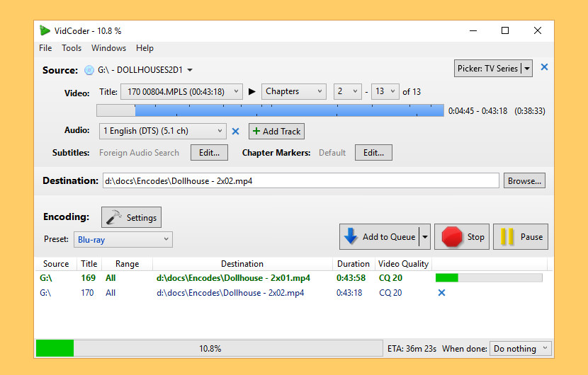The image size is (588, 375).
Task: Click the Default chapter markers text
Action: tap(332, 152)
